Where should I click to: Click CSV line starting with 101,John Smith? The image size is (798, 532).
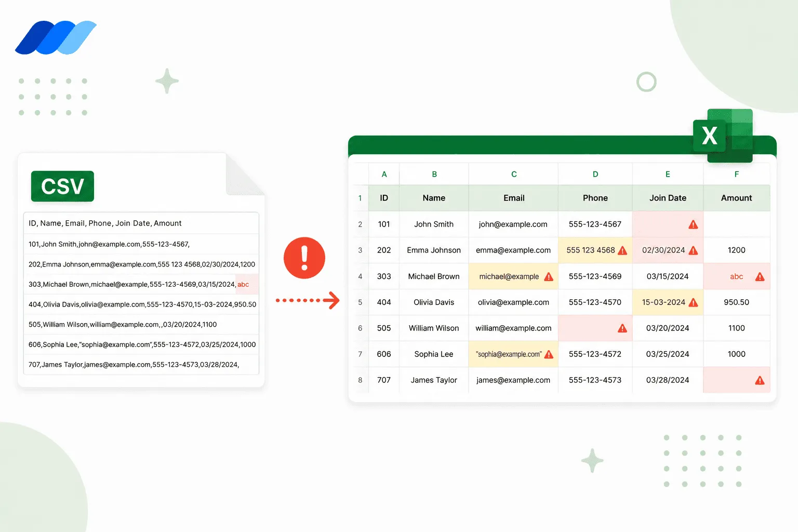(109, 244)
